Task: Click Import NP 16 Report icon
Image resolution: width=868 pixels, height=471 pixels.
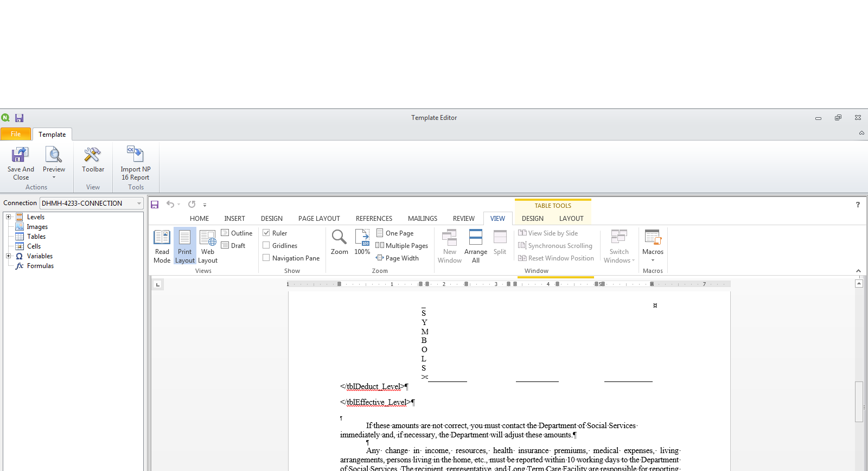Action: [135, 163]
